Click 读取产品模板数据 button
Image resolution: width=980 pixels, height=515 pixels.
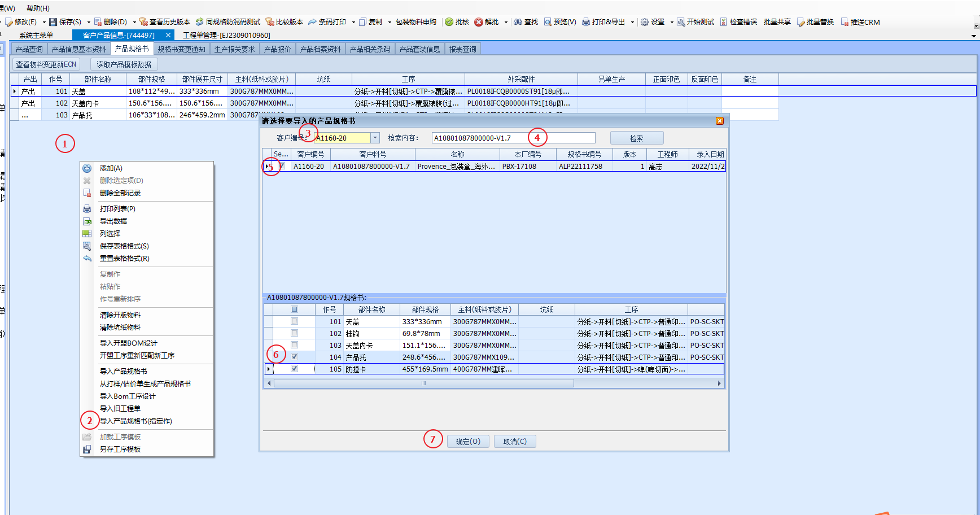point(124,64)
